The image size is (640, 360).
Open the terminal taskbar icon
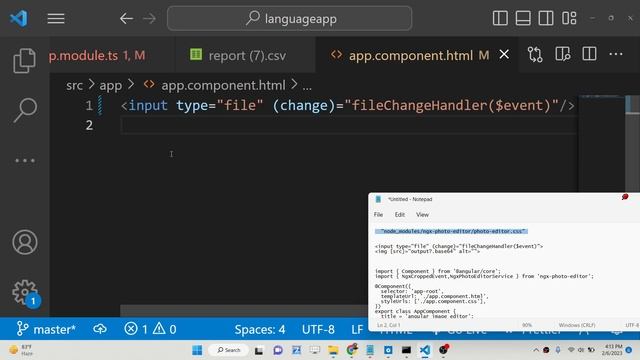[x=406, y=350]
